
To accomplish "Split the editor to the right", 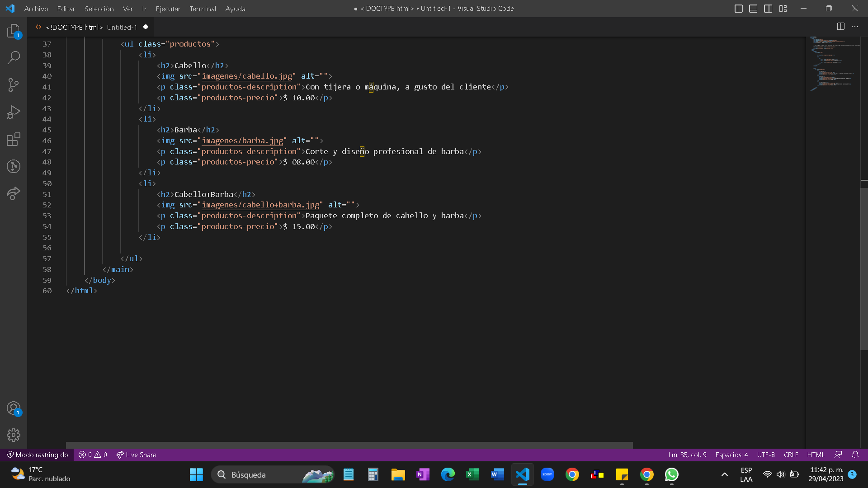I will coord(841,27).
